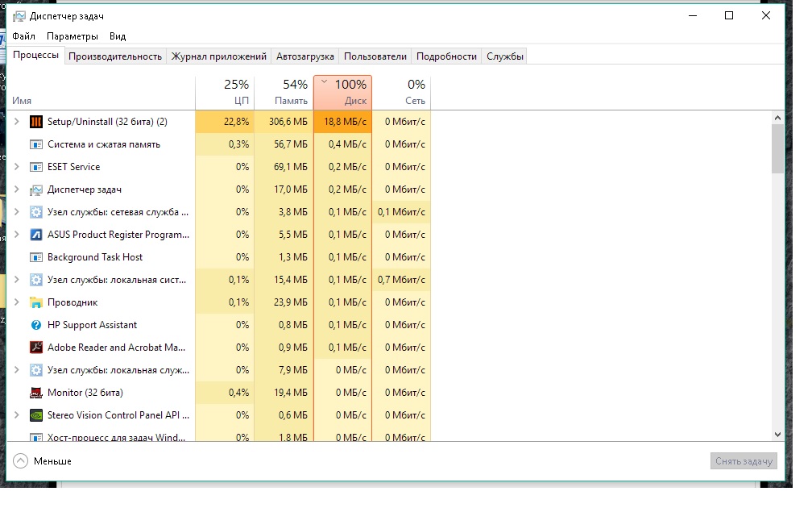Select the Setup/Uninstall process icon
This screenshot has width=812, height=508.
coord(35,122)
